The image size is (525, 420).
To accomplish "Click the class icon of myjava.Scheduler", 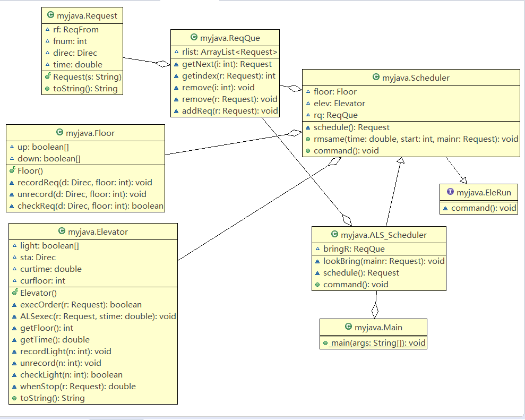I will (376, 77).
